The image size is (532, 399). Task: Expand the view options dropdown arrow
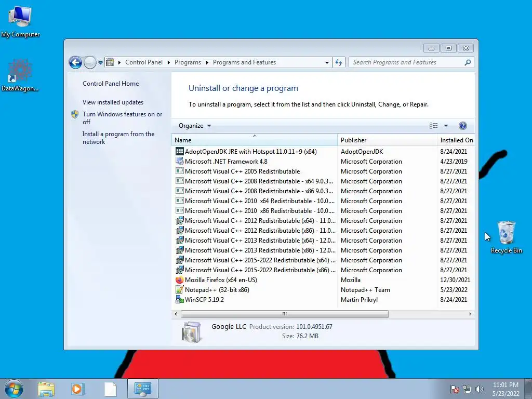[x=446, y=126]
